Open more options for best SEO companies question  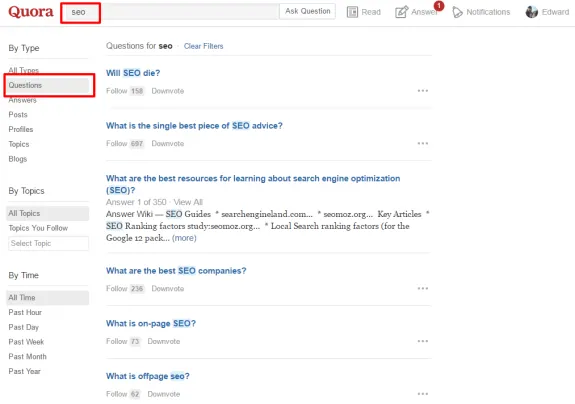422,289
